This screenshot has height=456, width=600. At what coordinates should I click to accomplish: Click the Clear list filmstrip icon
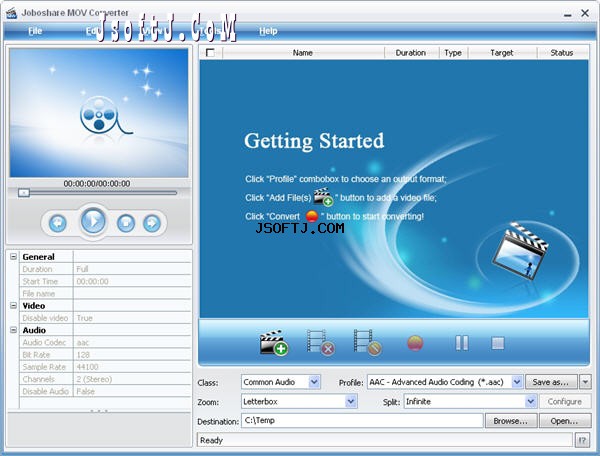368,342
